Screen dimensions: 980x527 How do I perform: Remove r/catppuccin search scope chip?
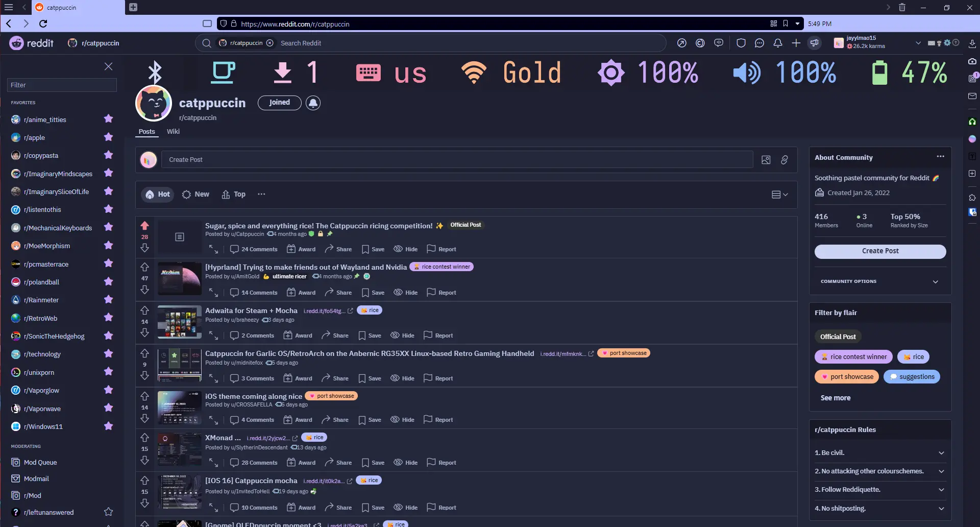pos(269,43)
